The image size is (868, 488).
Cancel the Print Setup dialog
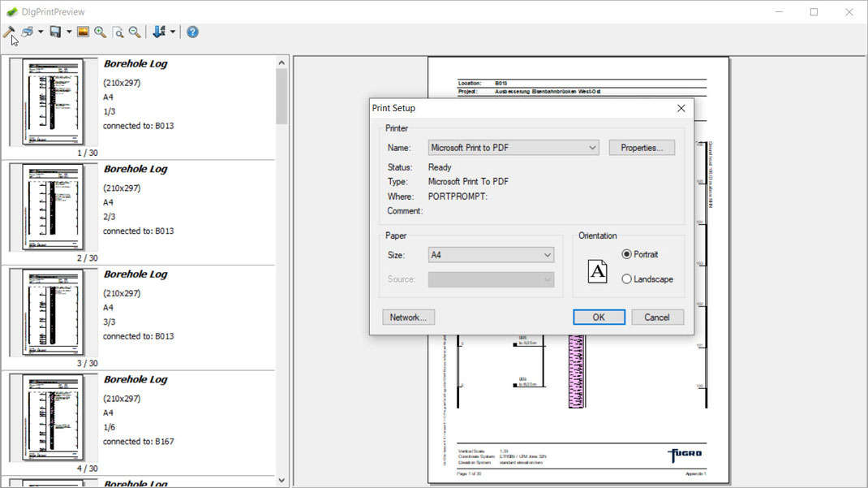pyautogui.click(x=657, y=317)
